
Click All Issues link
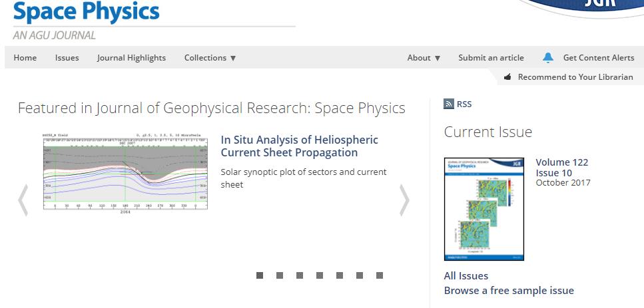coord(466,276)
